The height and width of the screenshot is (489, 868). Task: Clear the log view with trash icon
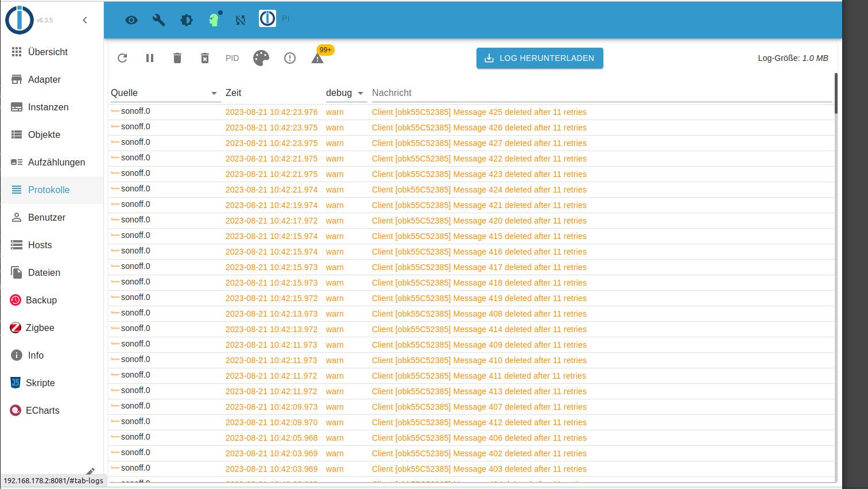[177, 58]
